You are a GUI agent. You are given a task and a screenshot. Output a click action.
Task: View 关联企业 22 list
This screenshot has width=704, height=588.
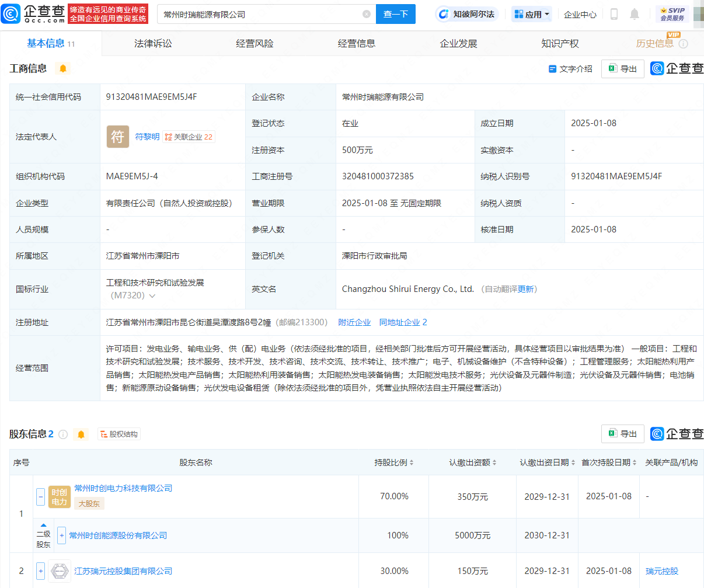[189, 137]
